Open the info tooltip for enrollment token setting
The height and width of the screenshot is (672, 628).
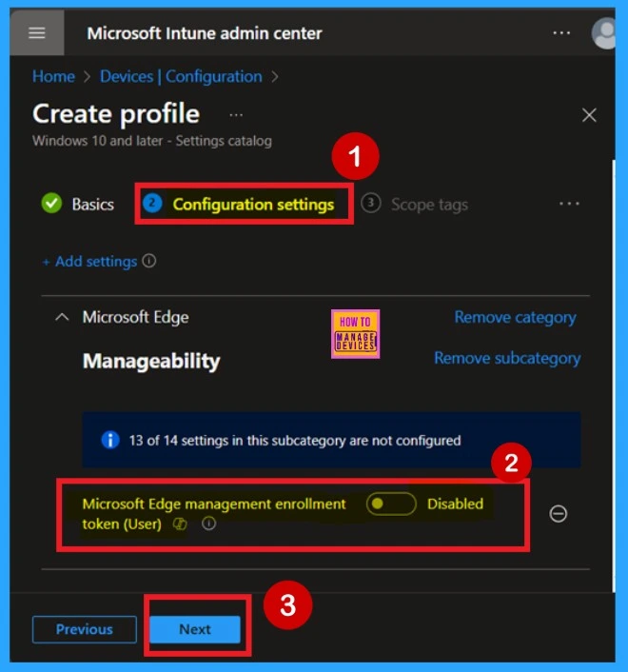[208, 524]
